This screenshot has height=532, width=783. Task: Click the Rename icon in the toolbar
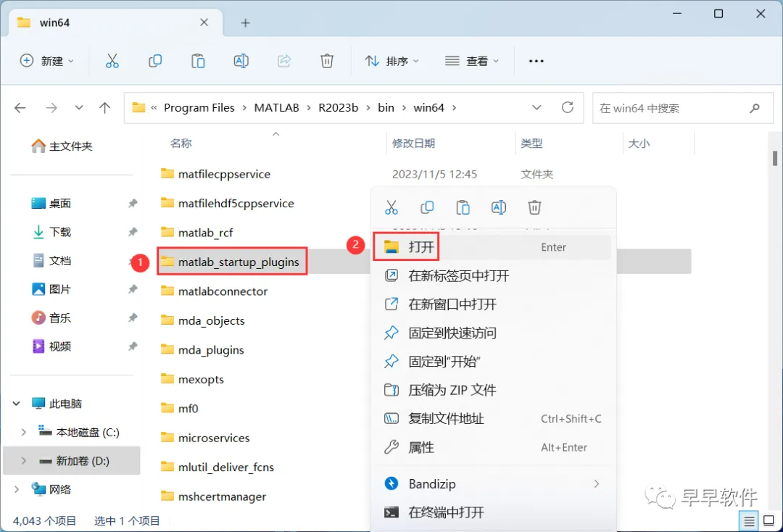[241, 61]
